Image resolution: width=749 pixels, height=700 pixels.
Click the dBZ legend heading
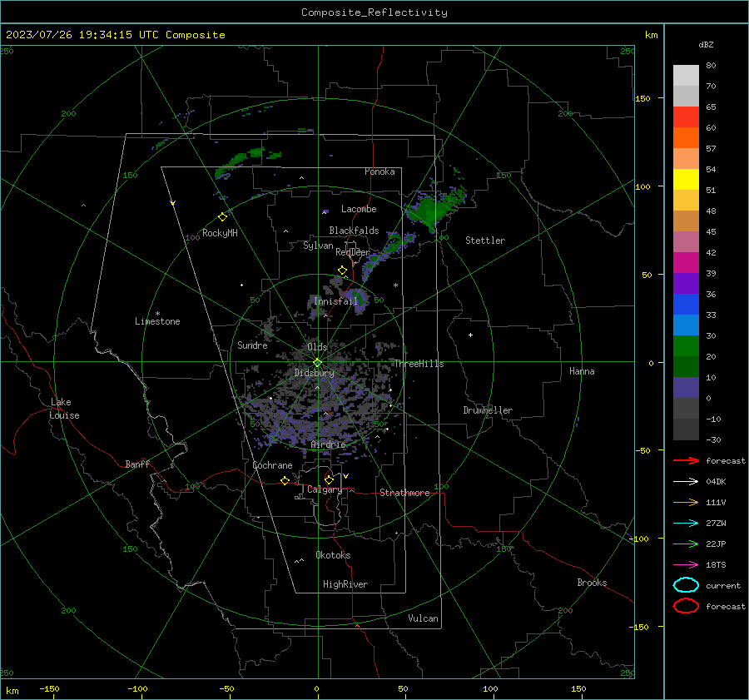tap(706, 45)
